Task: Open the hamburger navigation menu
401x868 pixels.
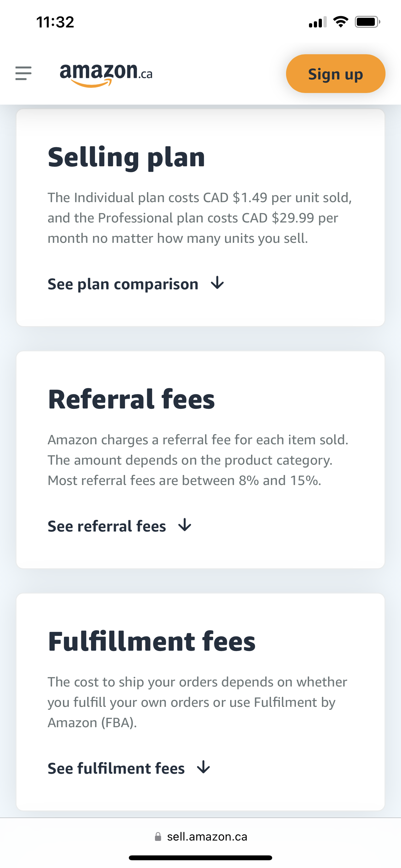Action: pos(23,73)
